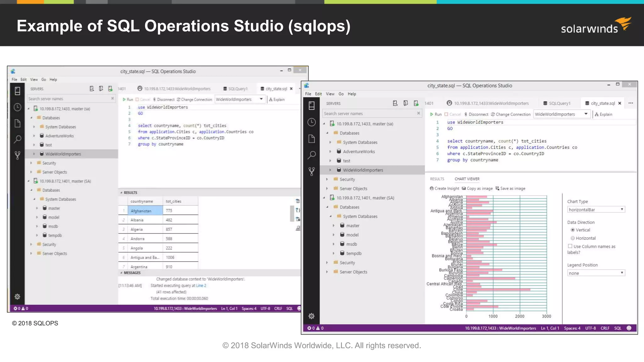The image size is (644, 362).
Task: Open Search magnifier icon in left window sidebar
Action: coord(17,139)
